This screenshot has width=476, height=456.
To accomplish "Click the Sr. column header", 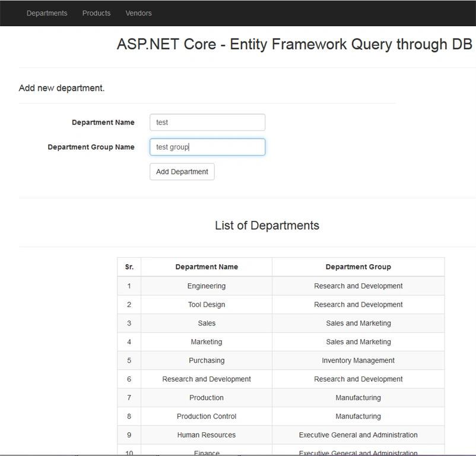I will click(129, 267).
